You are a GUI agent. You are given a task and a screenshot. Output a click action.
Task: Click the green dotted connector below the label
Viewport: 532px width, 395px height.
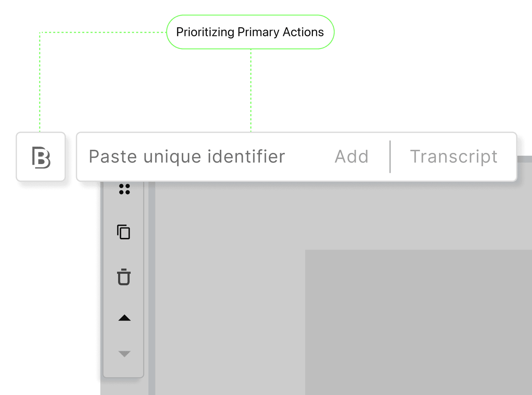251,91
